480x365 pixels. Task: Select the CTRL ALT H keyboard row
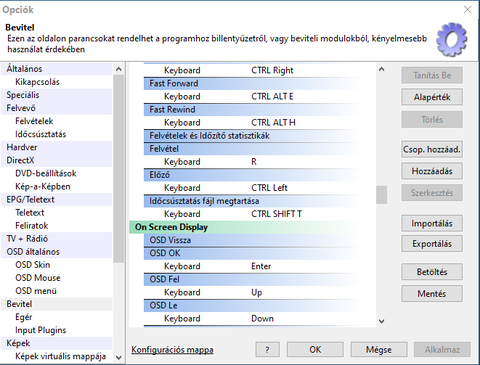252,122
